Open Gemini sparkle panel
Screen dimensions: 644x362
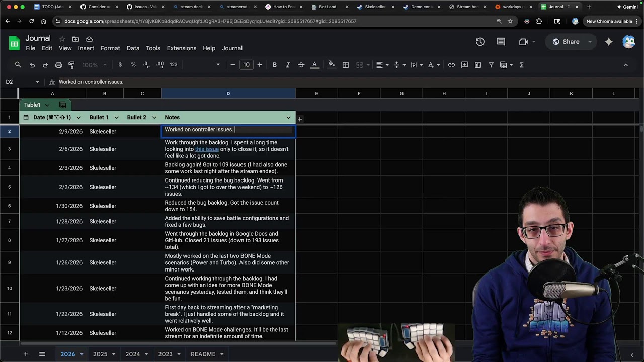click(x=608, y=42)
